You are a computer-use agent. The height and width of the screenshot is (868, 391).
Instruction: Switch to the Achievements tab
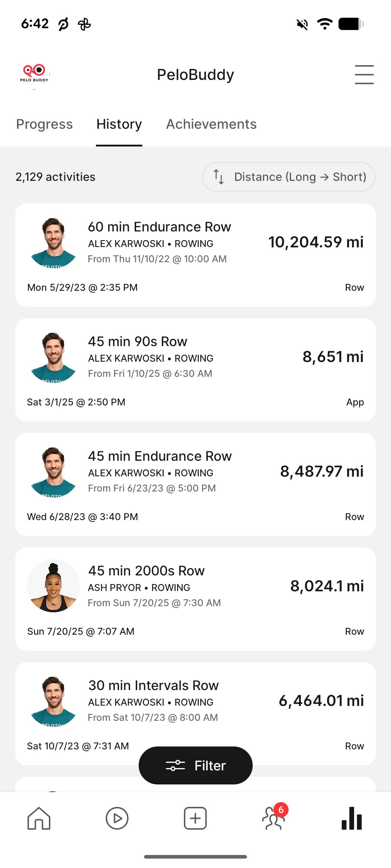tap(211, 124)
